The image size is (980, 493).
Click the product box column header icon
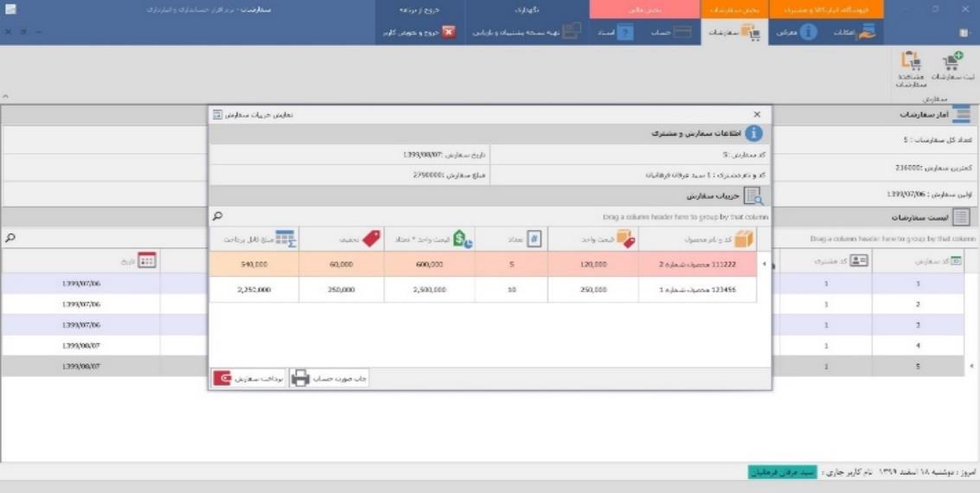pyautogui.click(x=744, y=239)
